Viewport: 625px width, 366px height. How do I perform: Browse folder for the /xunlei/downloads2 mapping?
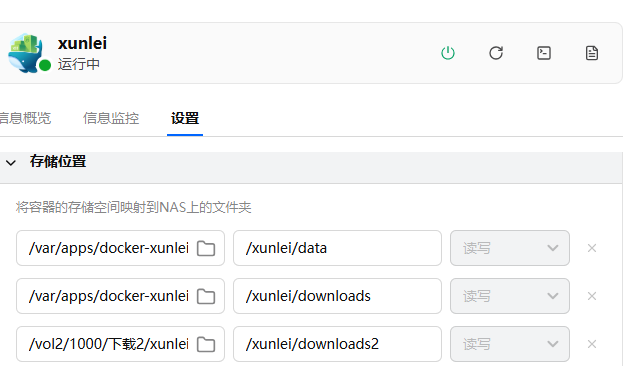click(206, 344)
